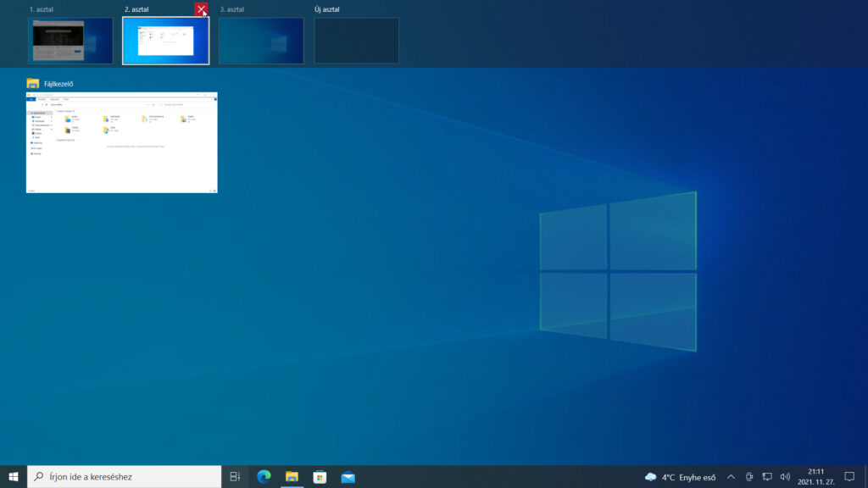Click the search box Írjon ide a kereséshez

[x=124, y=476]
